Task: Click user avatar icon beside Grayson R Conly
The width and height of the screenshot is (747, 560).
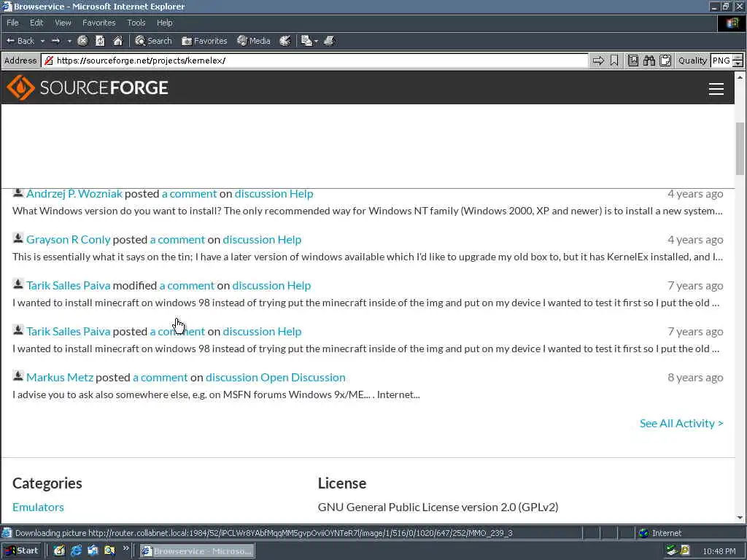Action: (x=18, y=238)
